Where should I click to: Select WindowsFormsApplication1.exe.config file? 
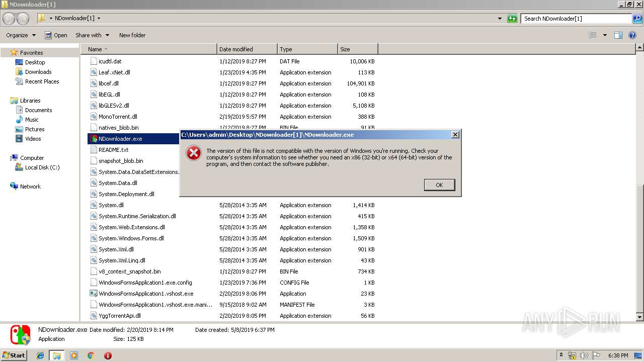pos(145,283)
